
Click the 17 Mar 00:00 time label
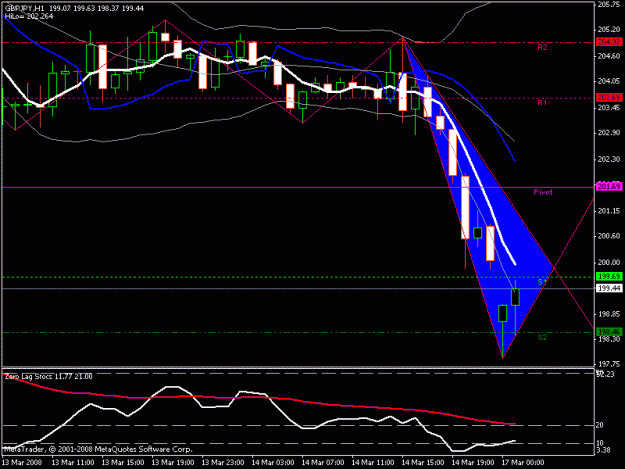[523, 463]
